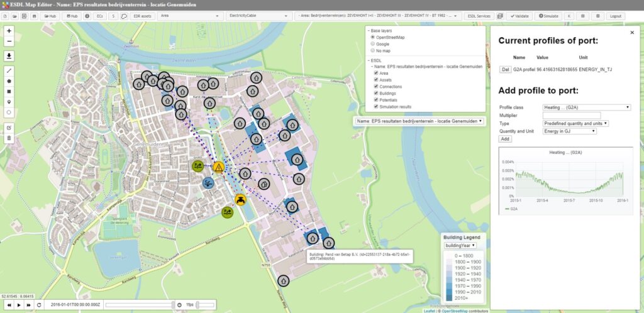Select the draw polygon tool
The width and height of the screenshot is (644, 313).
(9, 80)
